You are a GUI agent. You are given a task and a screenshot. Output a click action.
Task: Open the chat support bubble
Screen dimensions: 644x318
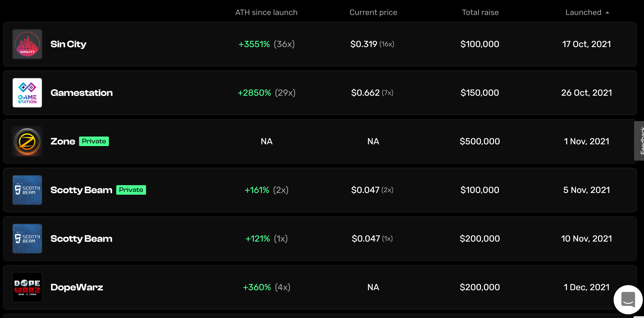[x=628, y=300]
